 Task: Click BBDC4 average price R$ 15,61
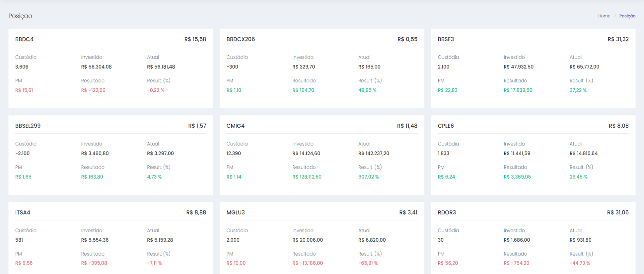pyautogui.click(x=24, y=90)
